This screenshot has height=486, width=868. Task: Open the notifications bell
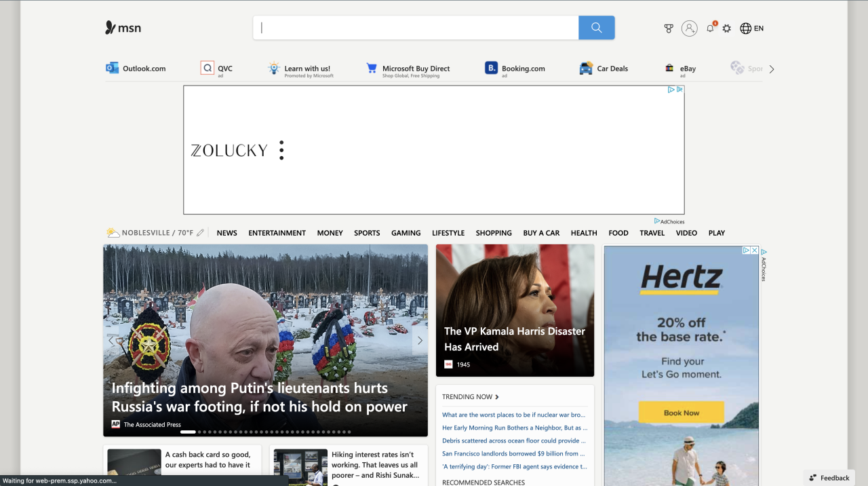[710, 29]
